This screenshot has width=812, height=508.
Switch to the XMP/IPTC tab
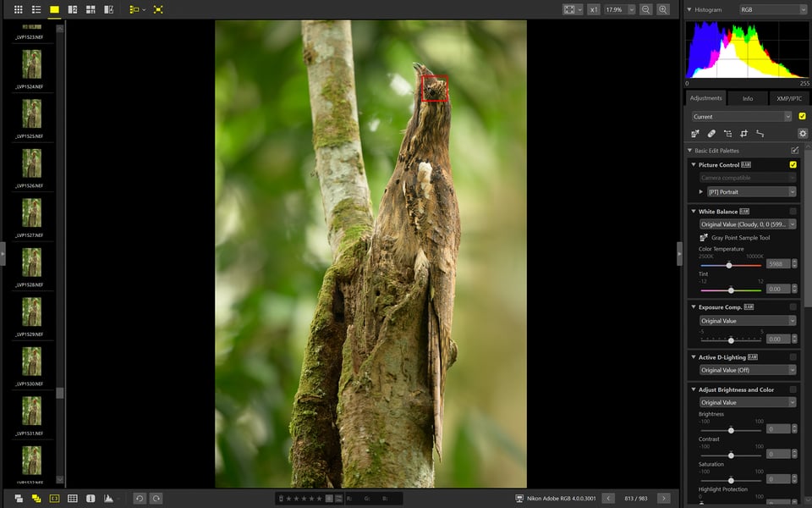click(x=788, y=98)
